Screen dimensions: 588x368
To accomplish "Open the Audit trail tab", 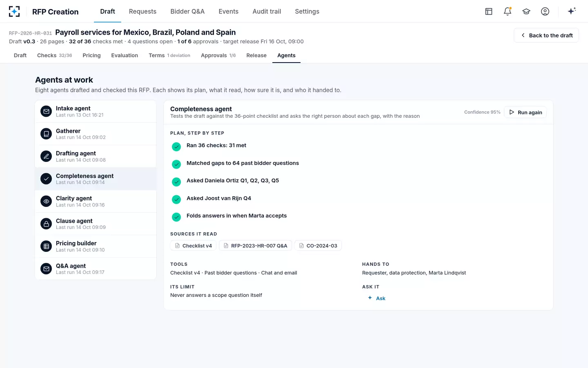I will click(267, 11).
